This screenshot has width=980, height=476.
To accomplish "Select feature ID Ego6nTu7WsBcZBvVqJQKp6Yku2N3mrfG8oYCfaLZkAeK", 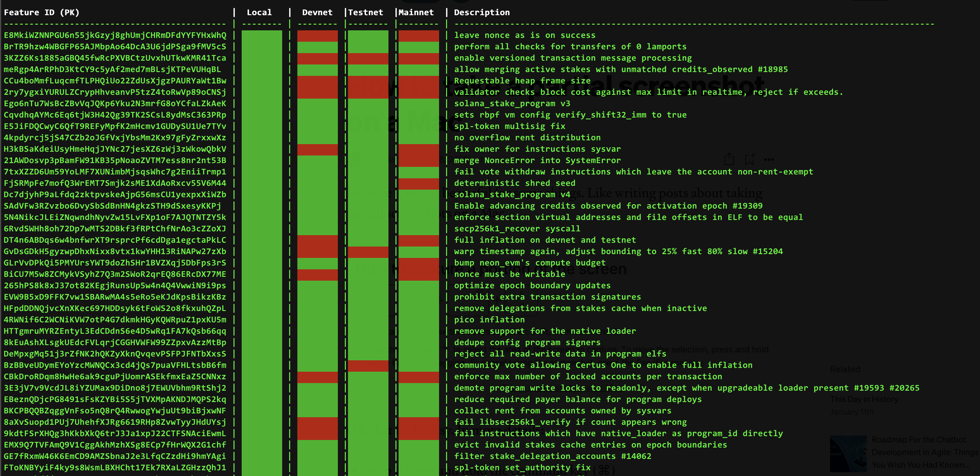I will tap(115, 103).
